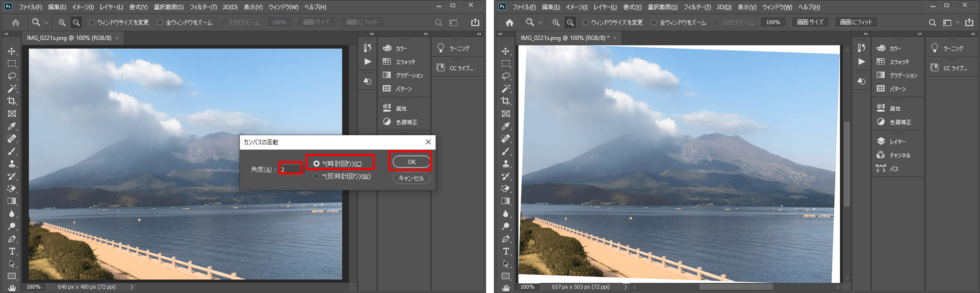Open zoom tool preset dropdown in right window

[540, 23]
